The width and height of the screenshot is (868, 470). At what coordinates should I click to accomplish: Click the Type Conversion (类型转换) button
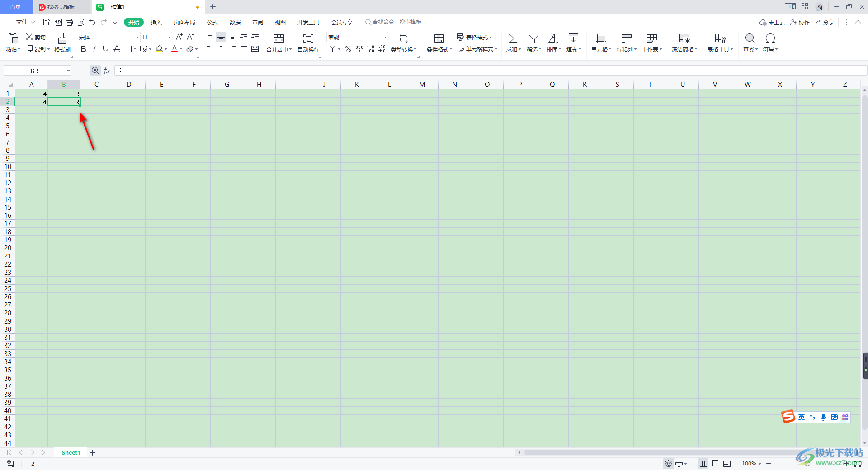[404, 42]
